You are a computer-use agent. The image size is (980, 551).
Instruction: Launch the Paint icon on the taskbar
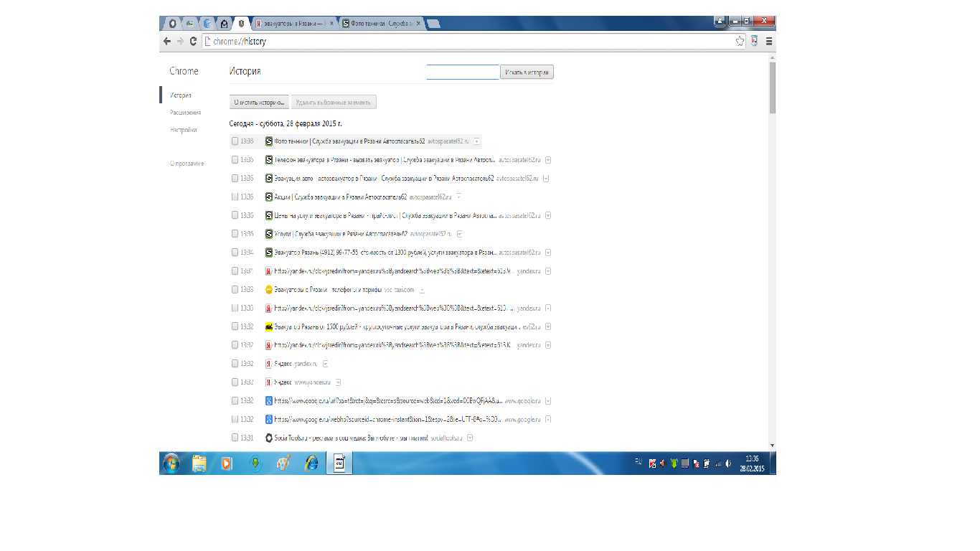[x=283, y=463]
